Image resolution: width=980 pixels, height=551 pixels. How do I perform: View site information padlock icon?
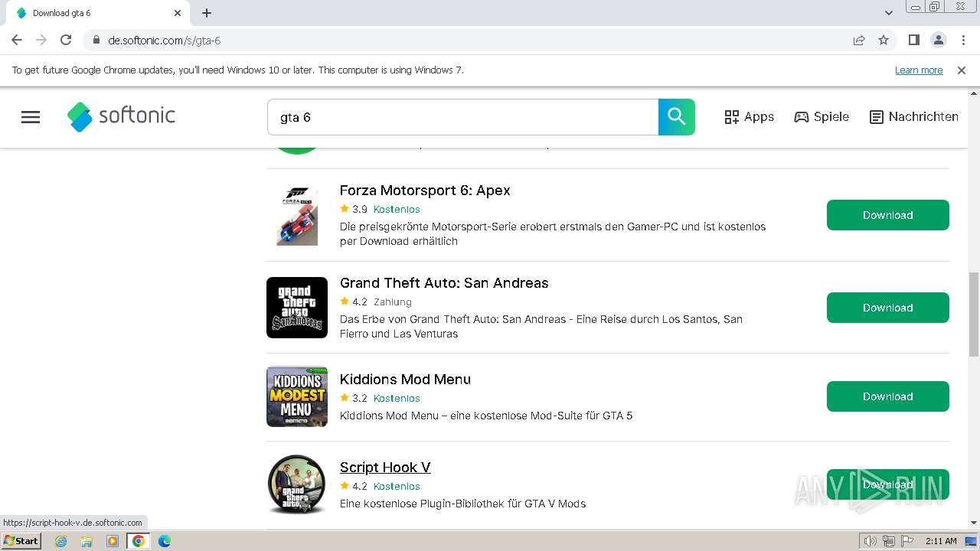click(96, 41)
